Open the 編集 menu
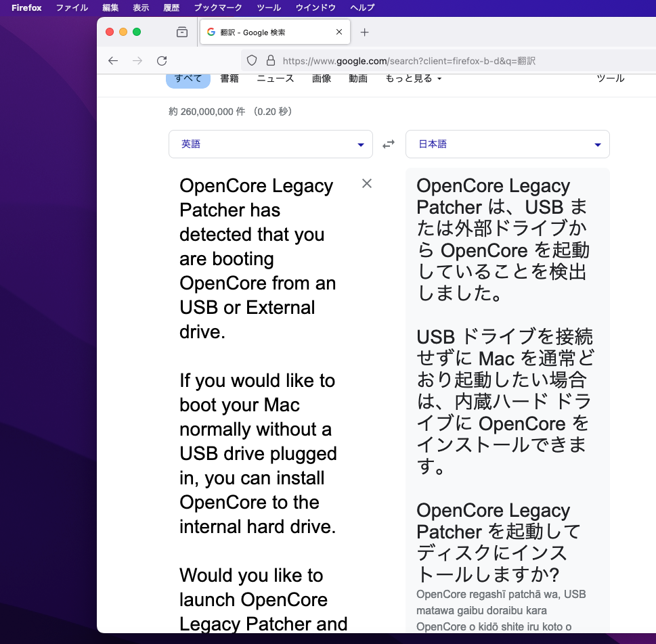 coord(110,7)
